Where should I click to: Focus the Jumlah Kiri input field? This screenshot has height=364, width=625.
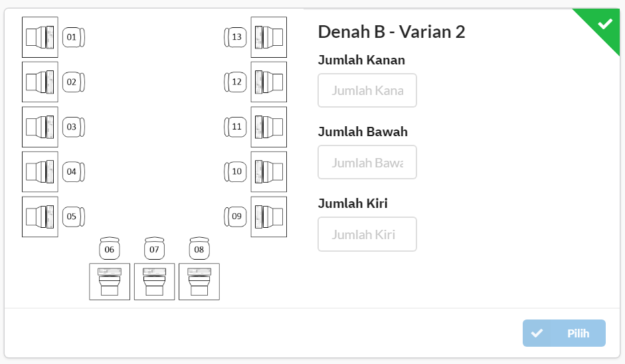[x=367, y=234]
